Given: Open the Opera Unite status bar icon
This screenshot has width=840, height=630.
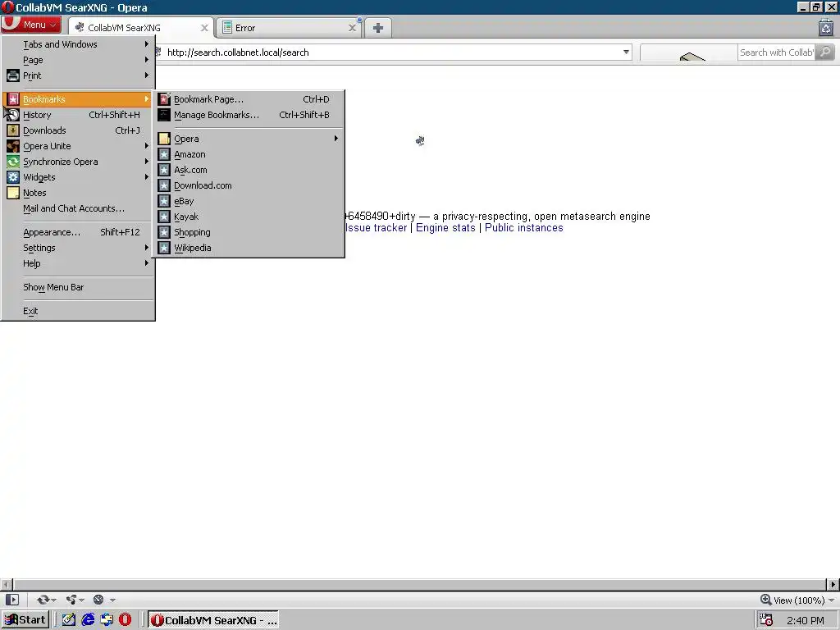Looking at the screenshot, I should 71,600.
